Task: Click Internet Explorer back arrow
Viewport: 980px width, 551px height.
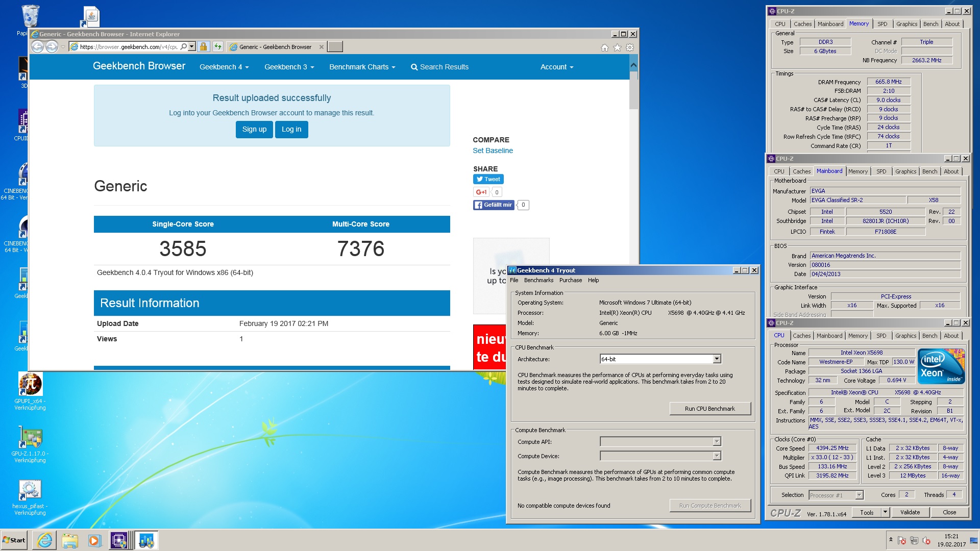Action: pos(37,47)
